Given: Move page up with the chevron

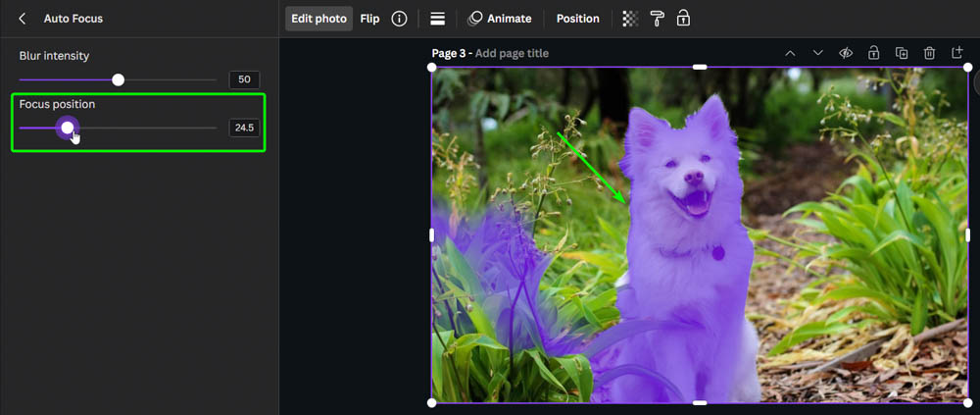Looking at the screenshot, I should coord(790,53).
